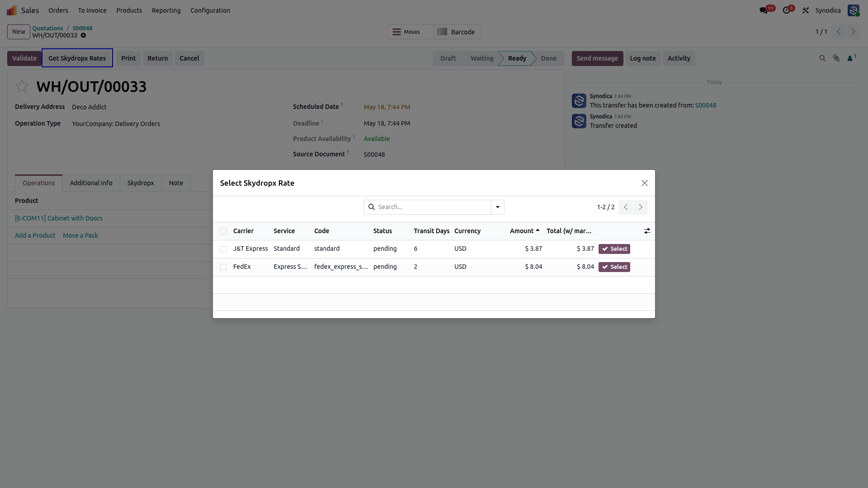This screenshot has width=868, height=488.
Task: Switch to the Operations tab
Action: (x=38, y=183)
